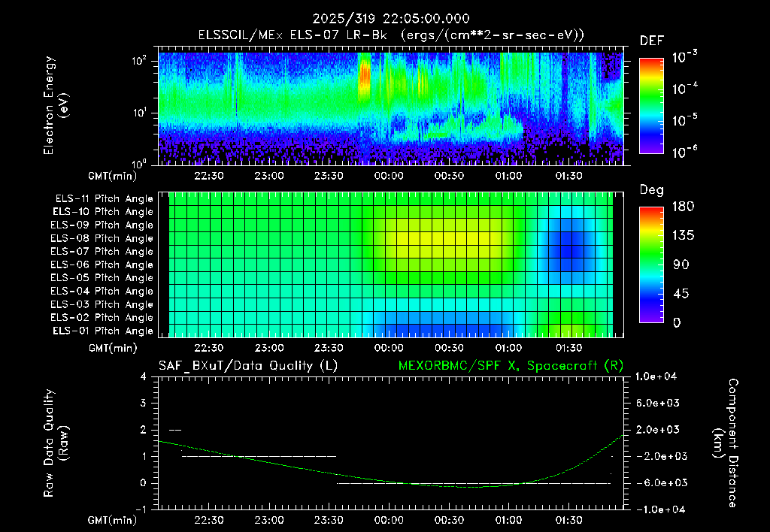Image resolution: width=770 pixels, height=532 pixels.
Task: Click the 10^-5 DEF scale value
Action: [684, 120]
